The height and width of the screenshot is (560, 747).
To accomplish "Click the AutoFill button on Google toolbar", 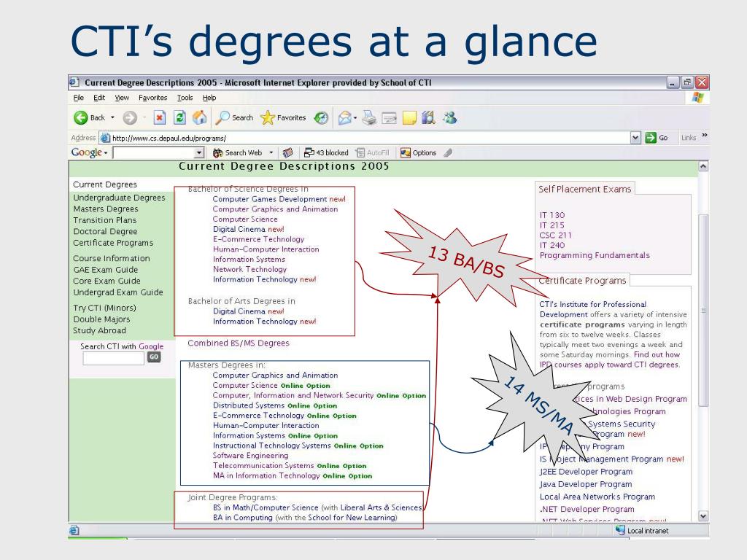I will 373,153.
